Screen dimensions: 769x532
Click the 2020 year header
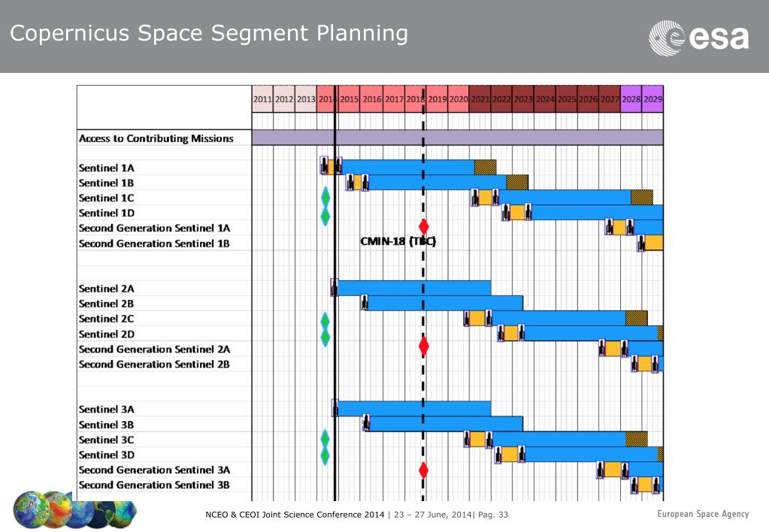pyautogui.click(x=458, y=99)
